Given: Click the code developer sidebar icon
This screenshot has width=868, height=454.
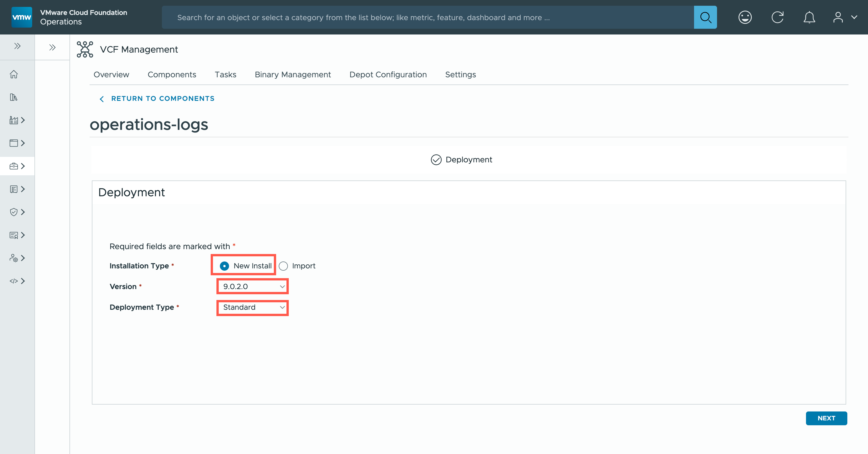Looking at the screenshot, I should tap(13, 281).
